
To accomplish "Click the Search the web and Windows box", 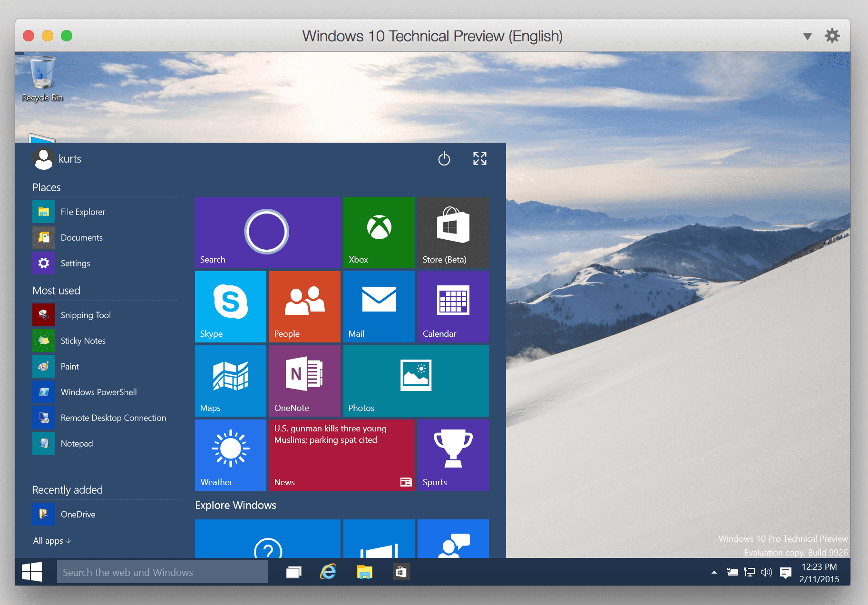I will [163, 572].
